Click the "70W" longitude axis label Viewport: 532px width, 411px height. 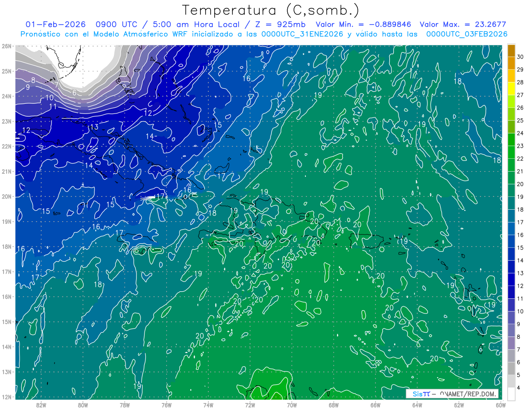(x=292, y=405)
